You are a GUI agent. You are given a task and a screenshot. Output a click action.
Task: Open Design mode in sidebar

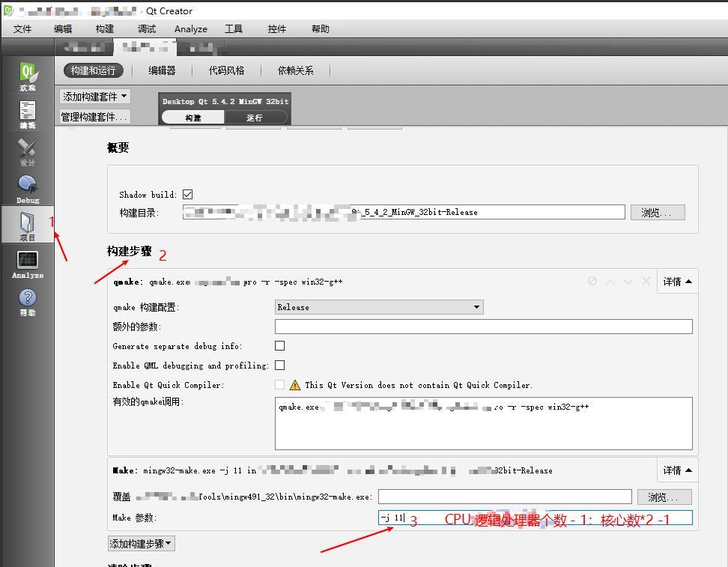(x=28, y=152)
